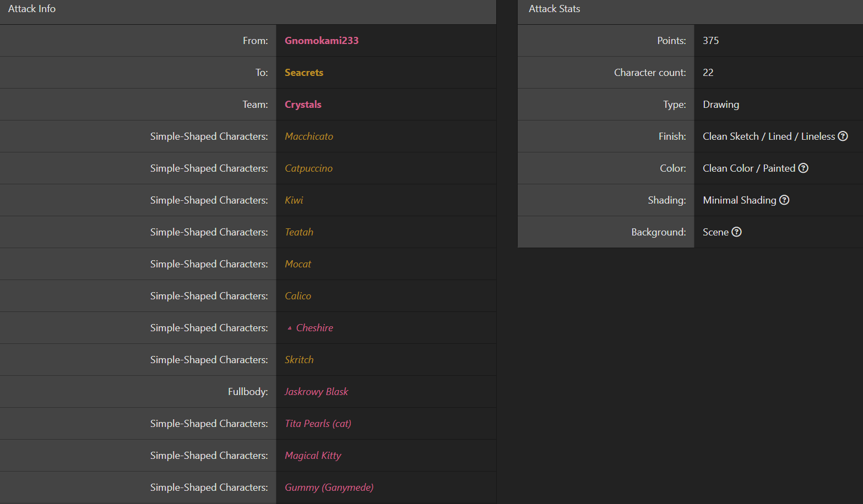This screenshot has height=504, width=863.
Task: Open the Gummy (Ganymede) character link
Action: coord(329,487)
